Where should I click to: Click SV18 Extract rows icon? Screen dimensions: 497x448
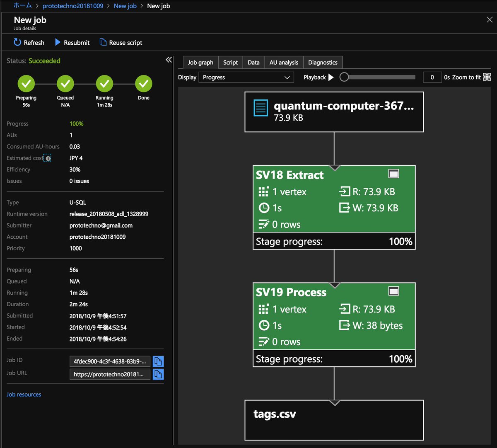264,225
